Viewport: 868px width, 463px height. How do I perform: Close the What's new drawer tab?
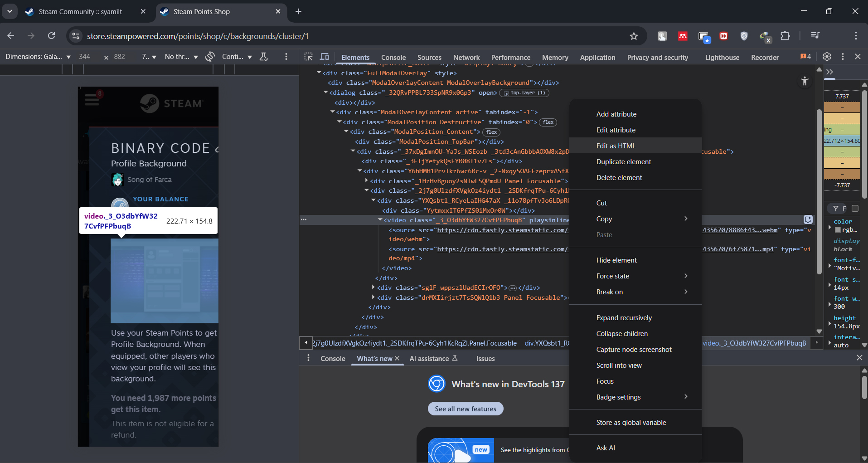tap(397, 358)
